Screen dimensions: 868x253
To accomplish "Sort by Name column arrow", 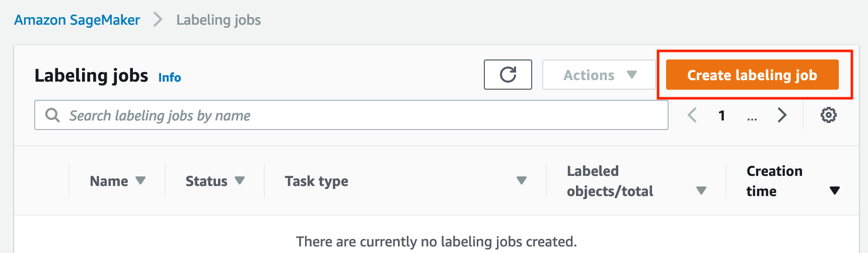I will [x=140, y=180].
